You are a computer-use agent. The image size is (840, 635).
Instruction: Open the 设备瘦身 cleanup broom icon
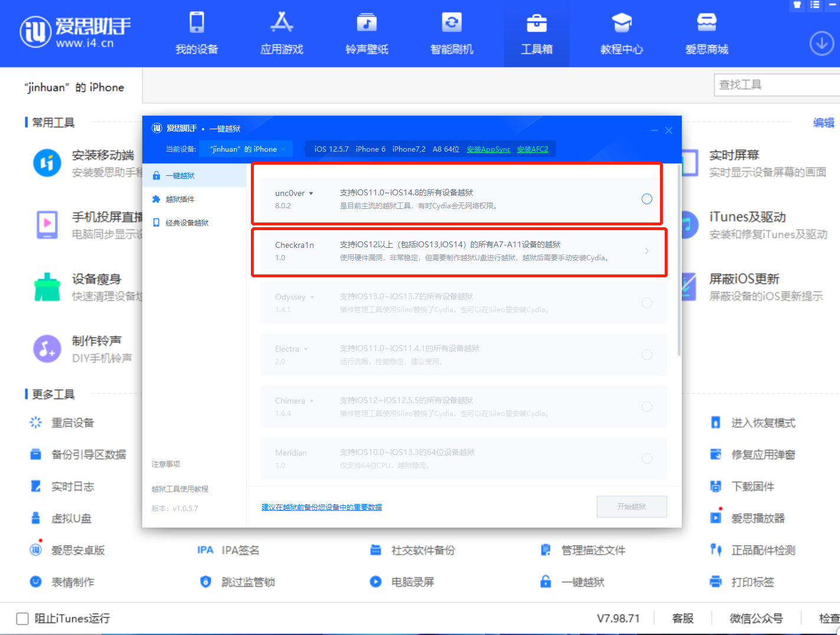(47, 287)
